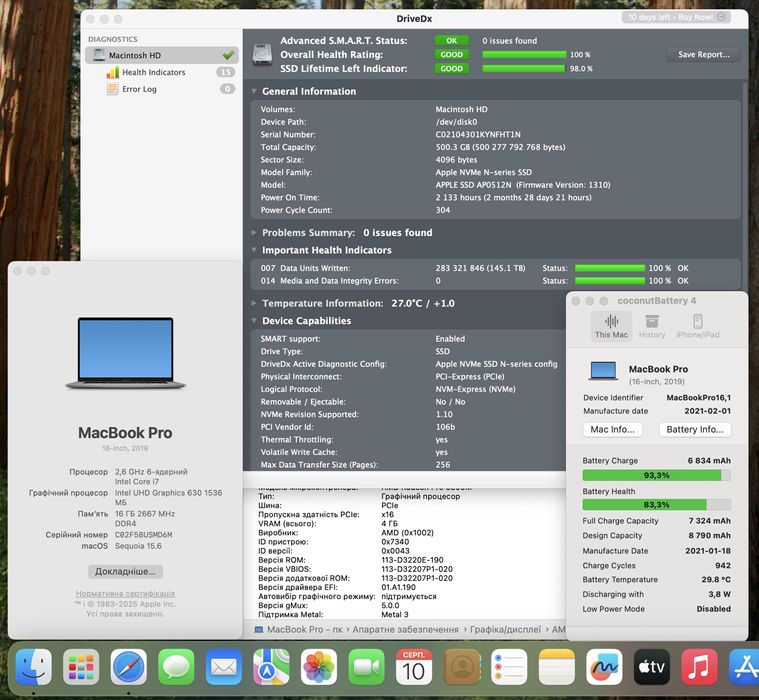
Task: Switch to iPhone/iPad tab in coconutBattery
Action: click(x=698, y=326)
